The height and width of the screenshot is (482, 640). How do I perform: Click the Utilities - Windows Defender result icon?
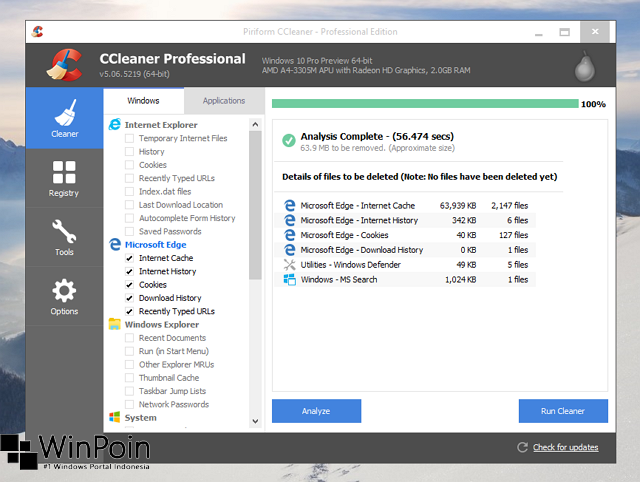tap(290, 265)
